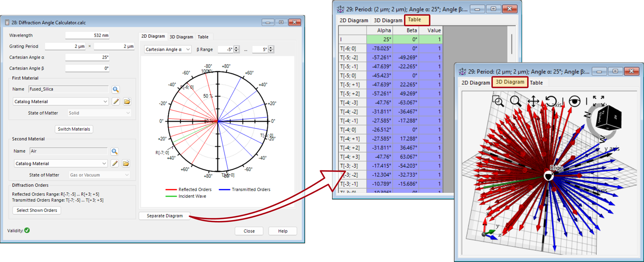The image size is (644, 262).
Task: Open the Cartesian Angle α dropdown
Action: pyautogui.click(x=188, y=49)
